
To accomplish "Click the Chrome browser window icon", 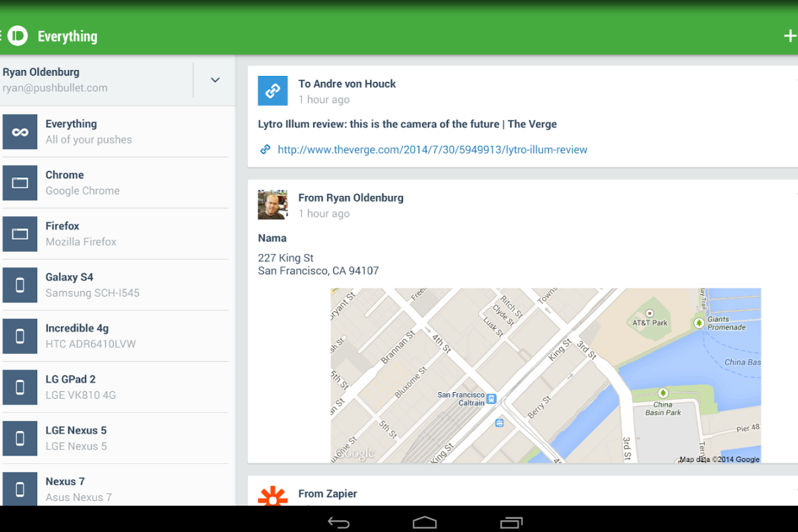I will pos(20,183).
